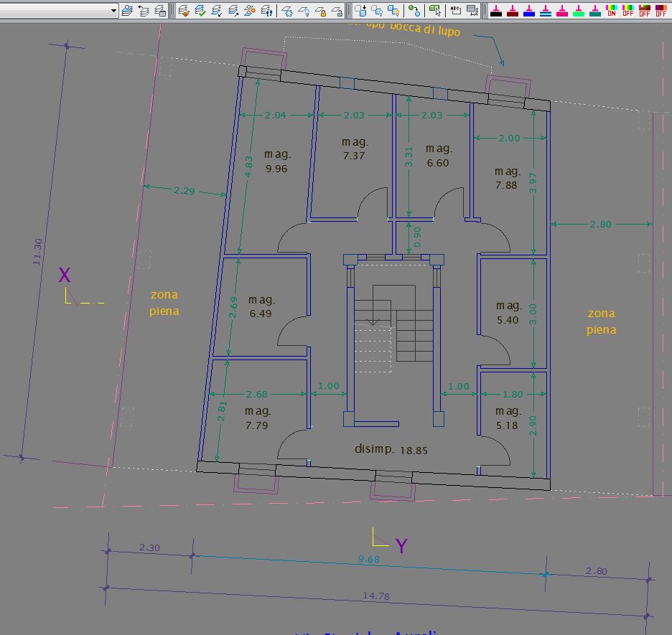Click the Layer Previous icon
Image resolution: width=672 pixels, height=635 pixels.
tap(144, 10)
